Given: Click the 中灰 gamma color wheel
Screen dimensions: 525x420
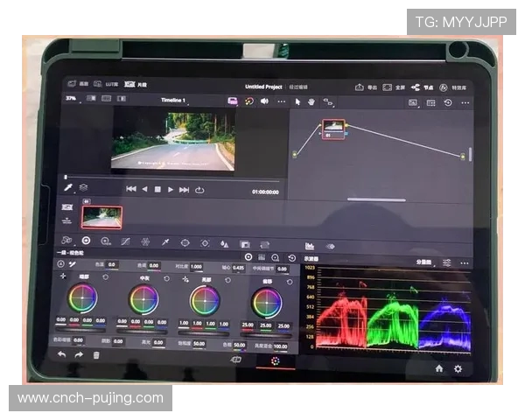Looking at the screenshot, I should (143, 300).
